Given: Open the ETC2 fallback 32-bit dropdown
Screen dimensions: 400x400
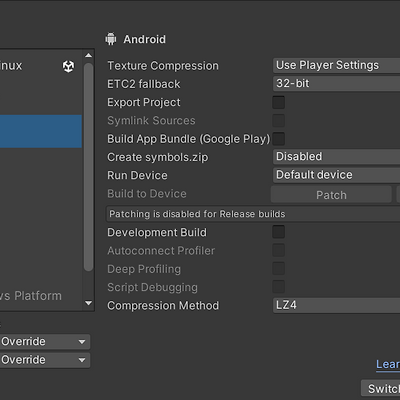Looking at the screenshot, I should [x=336, y=83].
